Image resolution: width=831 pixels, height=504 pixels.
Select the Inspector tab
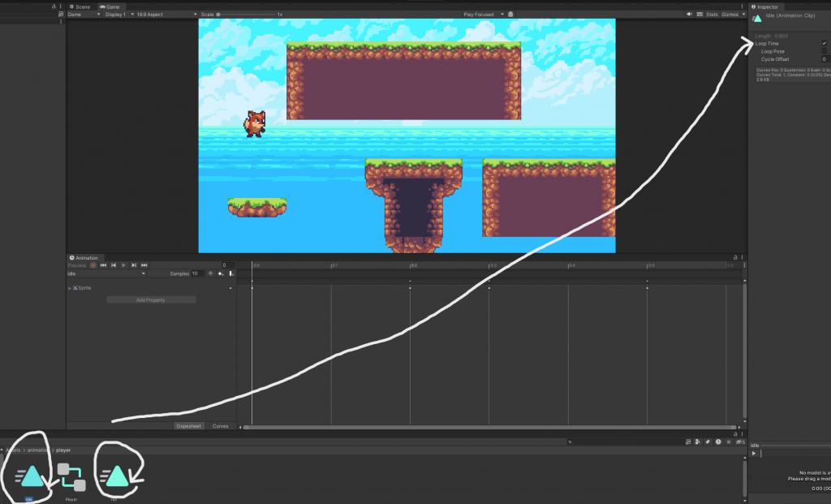coord(764,6)
